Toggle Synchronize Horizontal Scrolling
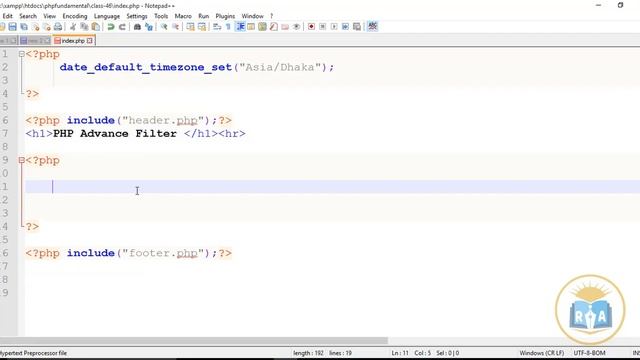 pyautogui.click(x=202, y=27)
